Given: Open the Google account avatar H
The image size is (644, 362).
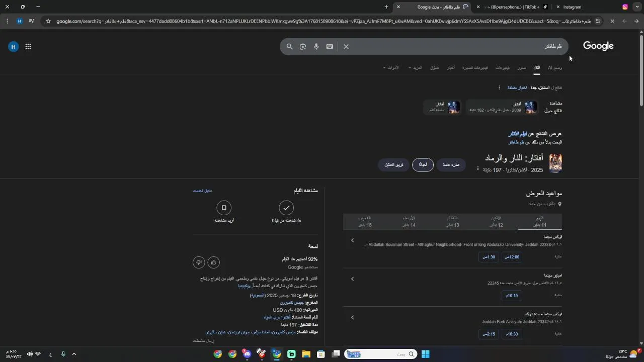Looking at the screenshot, I should pos(14,47).
